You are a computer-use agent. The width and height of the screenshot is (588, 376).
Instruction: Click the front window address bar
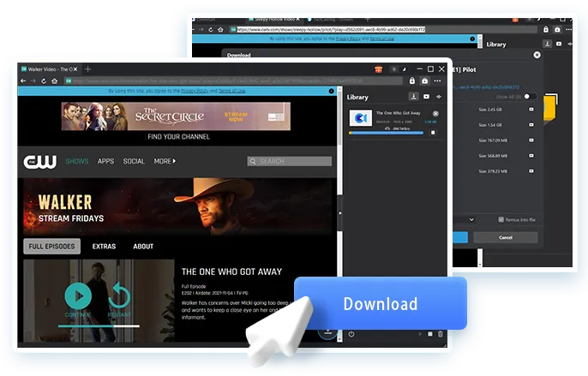tap(233, 81)
